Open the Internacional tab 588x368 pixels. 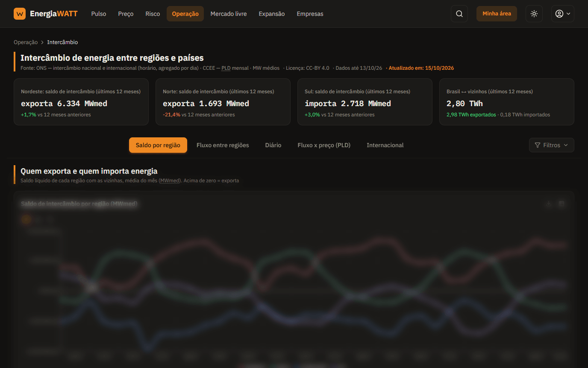coord(385,145)
